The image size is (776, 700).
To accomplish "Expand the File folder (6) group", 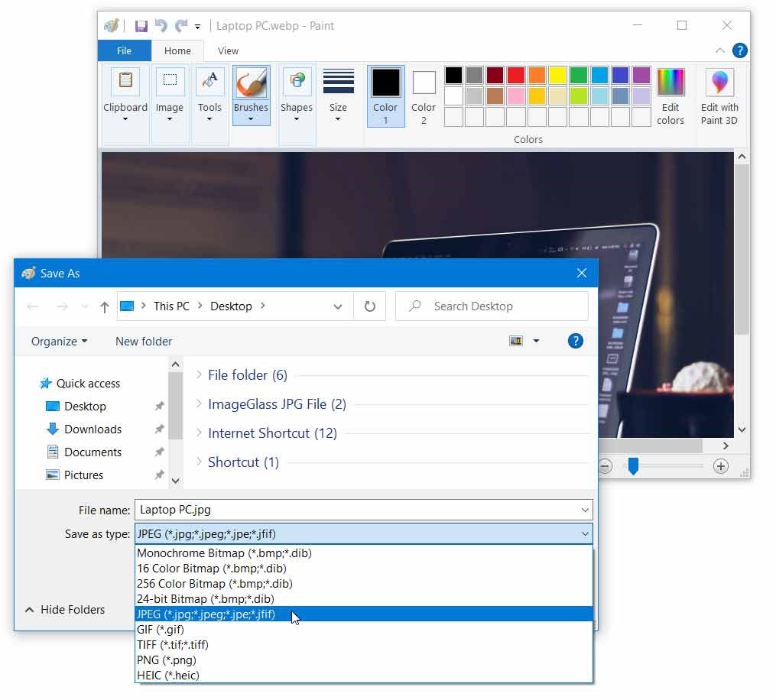I will pyautogui.click(x=200, y=374).
